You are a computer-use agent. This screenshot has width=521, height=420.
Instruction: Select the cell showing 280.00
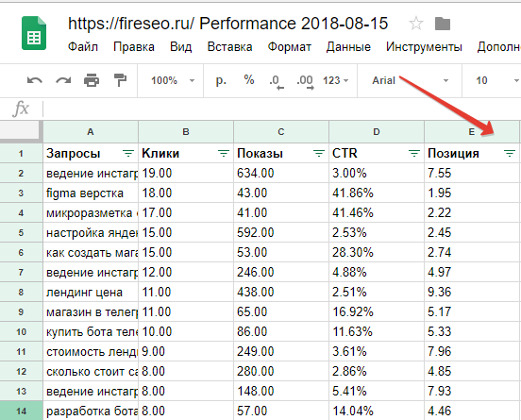(281, 371)
